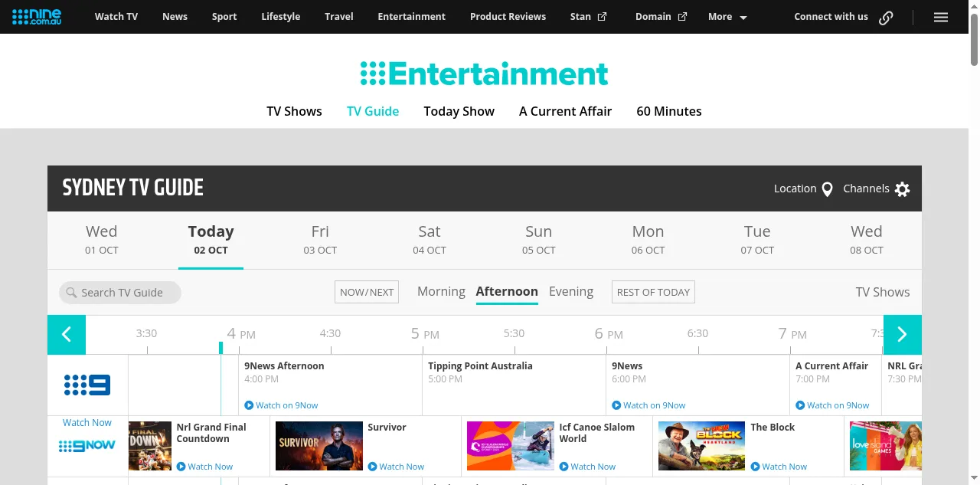Click the Location pin icon
The image size is (980, 485).
click(x=827, y=189)
